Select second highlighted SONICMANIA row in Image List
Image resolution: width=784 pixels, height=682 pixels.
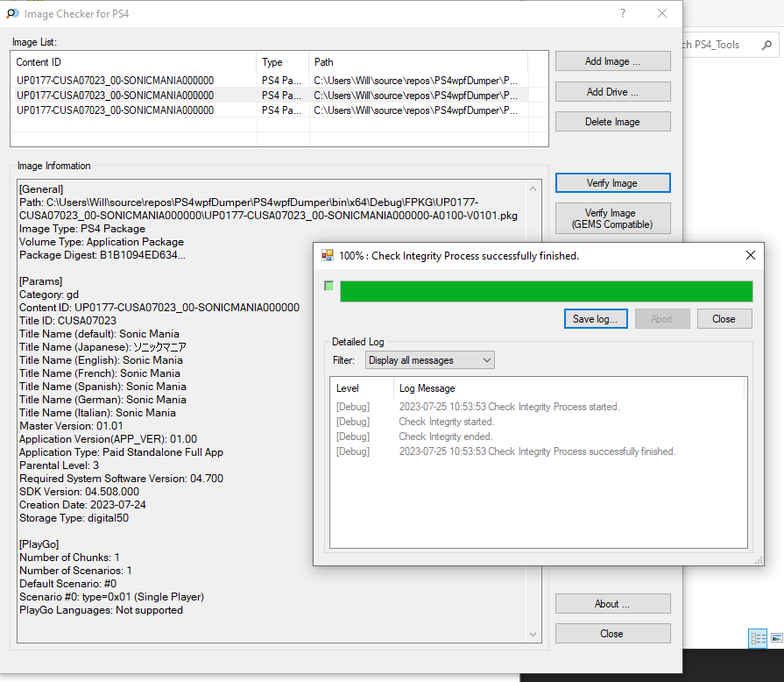(270, 96)
